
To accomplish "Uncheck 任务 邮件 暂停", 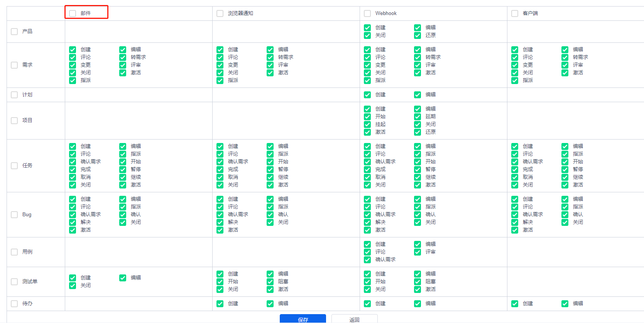I will (123, 170).
